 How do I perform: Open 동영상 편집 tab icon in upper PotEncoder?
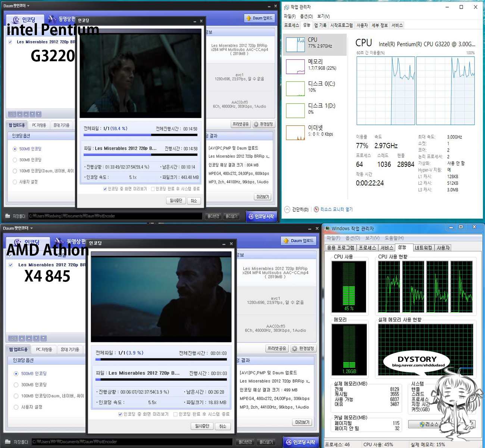click(x=52, y=19)
